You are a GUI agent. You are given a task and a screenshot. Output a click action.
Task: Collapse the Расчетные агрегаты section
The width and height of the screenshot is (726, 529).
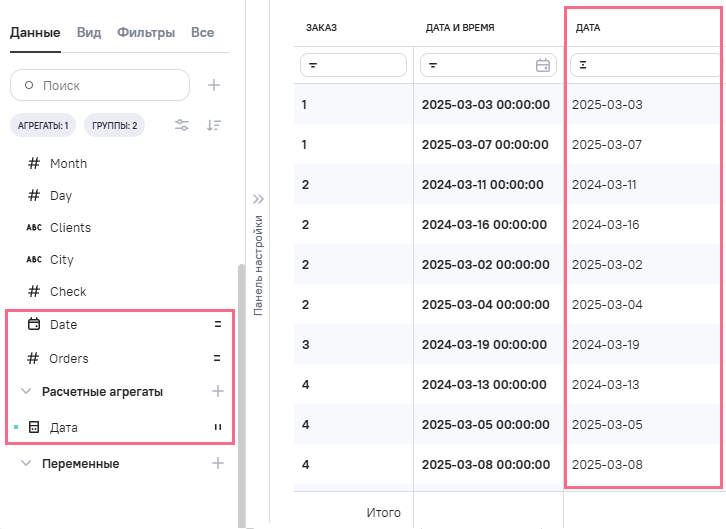click(x=26, y=392)
